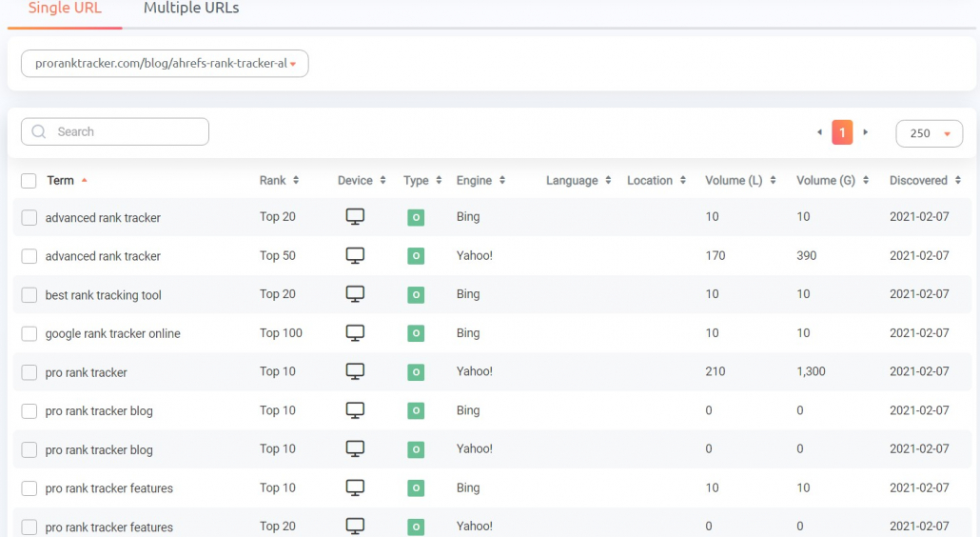Click green type icon, pro rank tracker features Bing row
Viewport: 980px width, 537px height.
416,488
